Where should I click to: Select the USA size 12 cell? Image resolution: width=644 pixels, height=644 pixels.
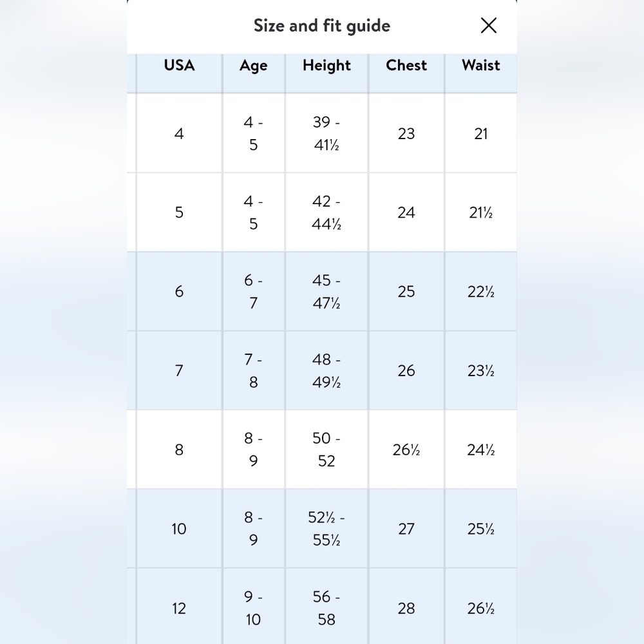pyautogui.click(x=179, y=607)
